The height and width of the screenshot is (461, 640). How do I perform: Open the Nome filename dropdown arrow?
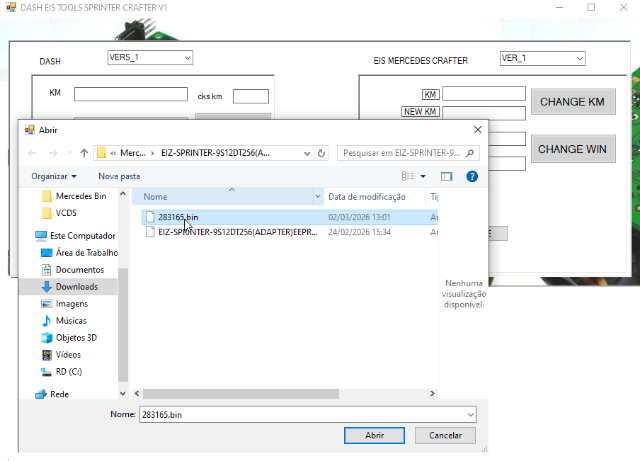point(470,414)
